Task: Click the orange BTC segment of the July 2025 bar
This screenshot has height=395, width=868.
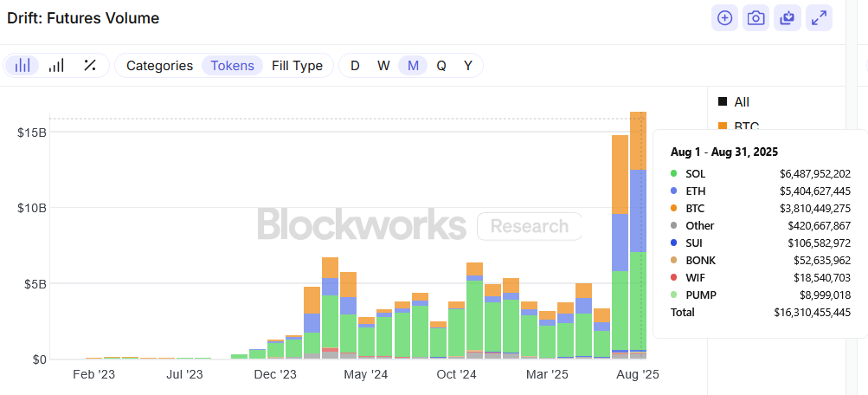Action: pos(620,174)
